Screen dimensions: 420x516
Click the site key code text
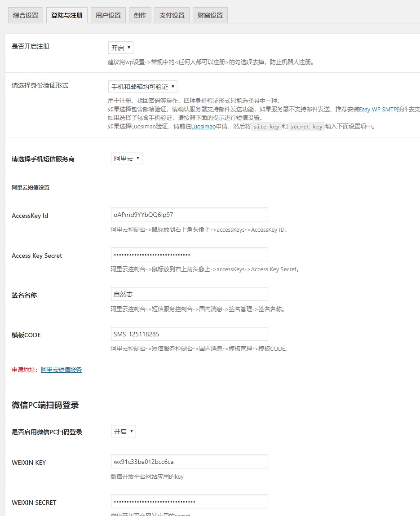pos(266,127)
